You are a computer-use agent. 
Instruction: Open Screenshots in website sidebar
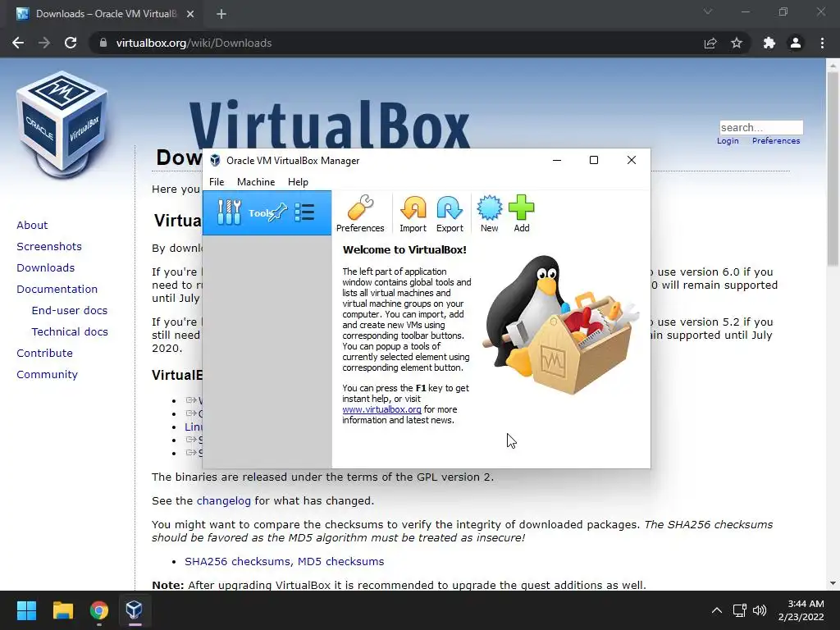tap(49, 246)
